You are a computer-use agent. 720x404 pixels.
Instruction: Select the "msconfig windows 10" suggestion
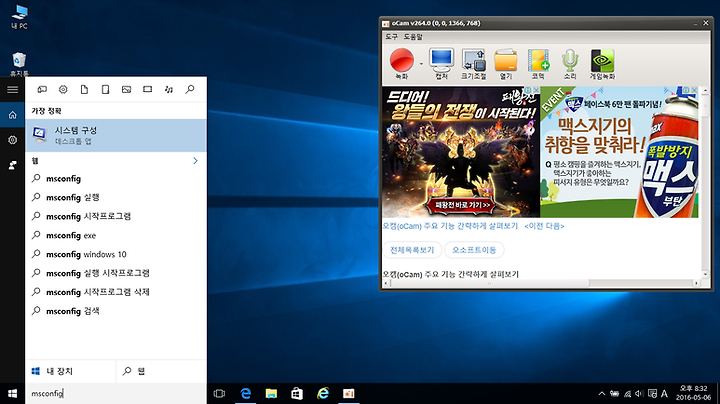click(x=116, y=254)
